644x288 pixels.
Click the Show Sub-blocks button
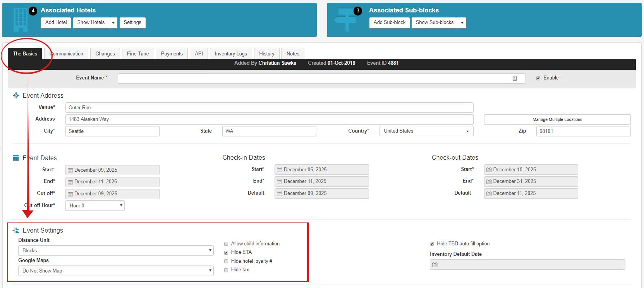tap(435, 22)
